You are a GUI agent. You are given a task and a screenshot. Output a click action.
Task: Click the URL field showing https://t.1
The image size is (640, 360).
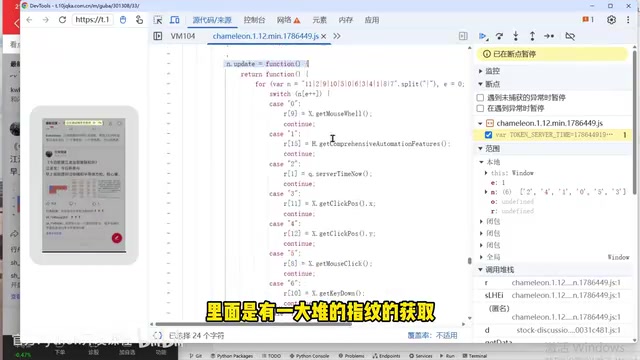(x=93, y=20)
